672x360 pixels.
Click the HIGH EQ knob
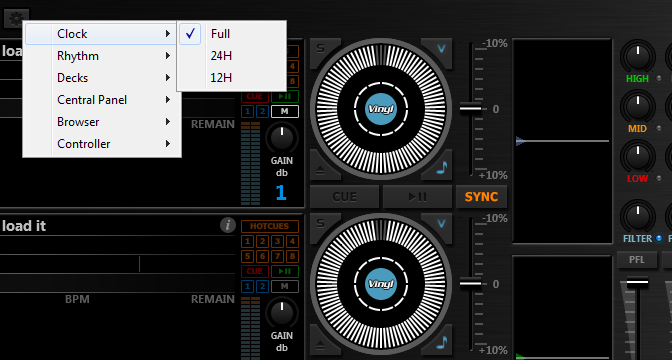click(x=637, y=56)
